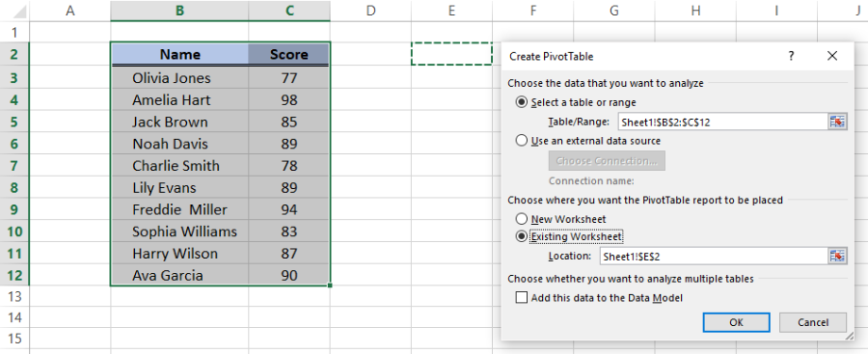Click Olivia Jones's score 77
868x354 pixels.
pos(289,78)
